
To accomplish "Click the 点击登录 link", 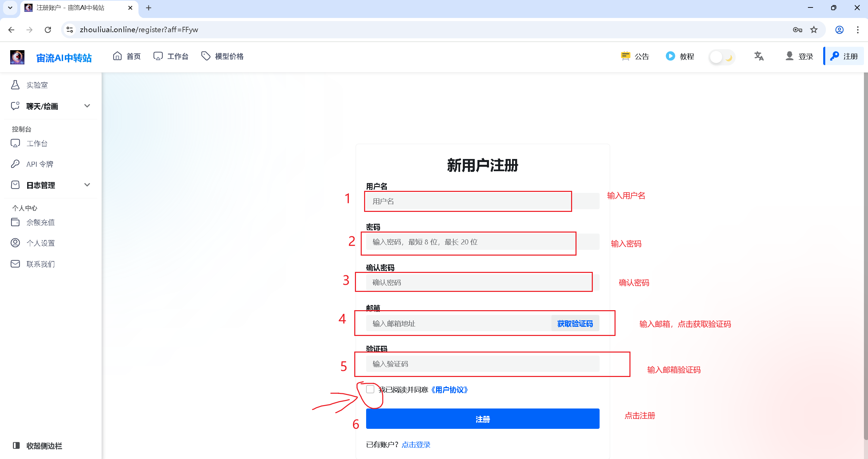I will tap(416, 444).
